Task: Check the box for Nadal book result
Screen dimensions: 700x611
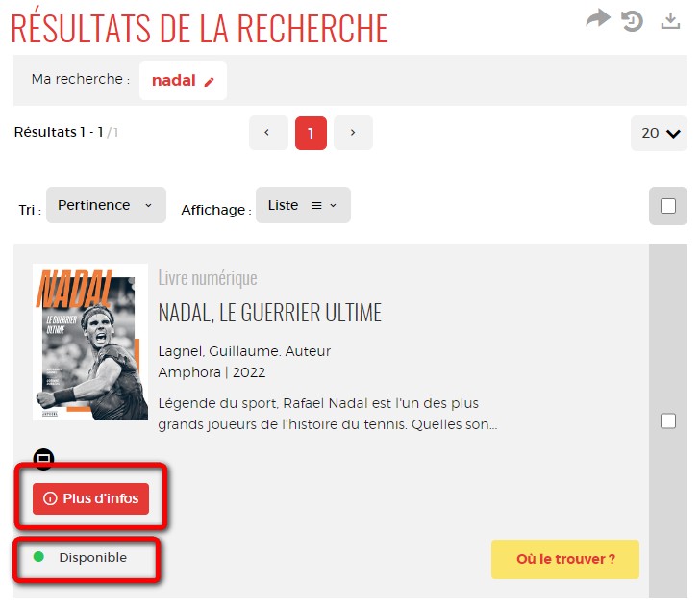Action: pos(668,420)
